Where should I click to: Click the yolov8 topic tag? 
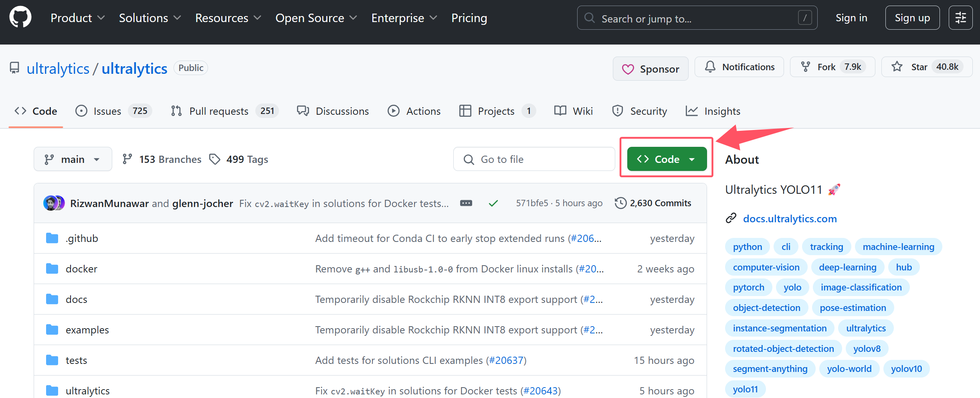867,349
